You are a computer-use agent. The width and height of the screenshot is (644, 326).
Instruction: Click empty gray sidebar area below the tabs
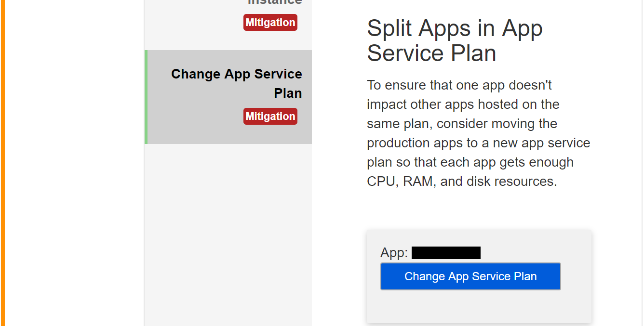[x=228, y=231]
